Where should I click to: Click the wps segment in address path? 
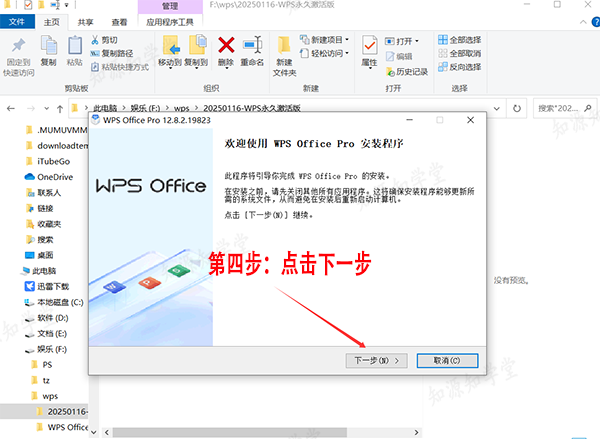click(181, 108)
